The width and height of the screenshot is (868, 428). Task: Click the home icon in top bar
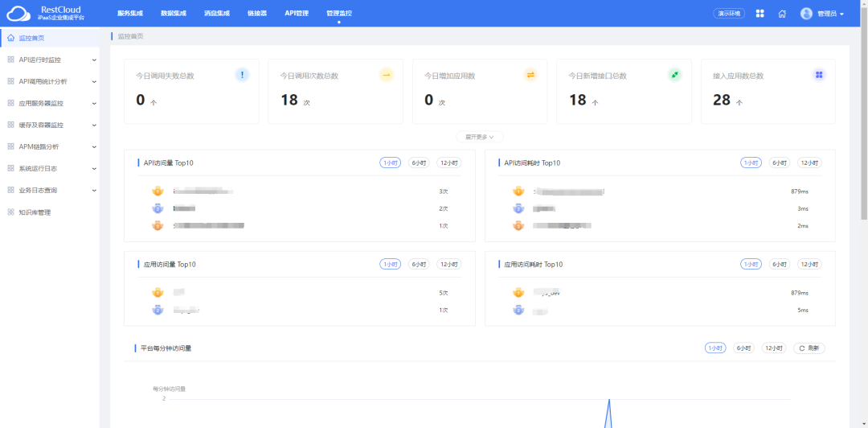(x=782, y=14)
